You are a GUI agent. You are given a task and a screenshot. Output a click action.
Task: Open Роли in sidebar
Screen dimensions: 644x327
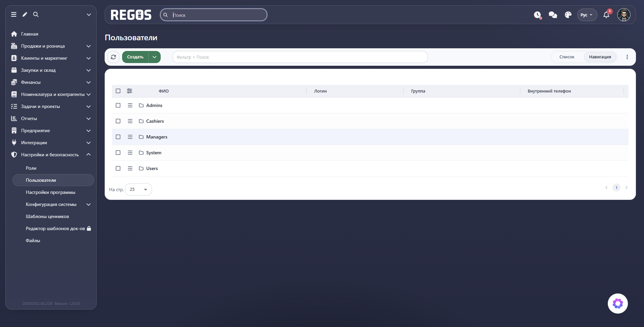(31, 168)
